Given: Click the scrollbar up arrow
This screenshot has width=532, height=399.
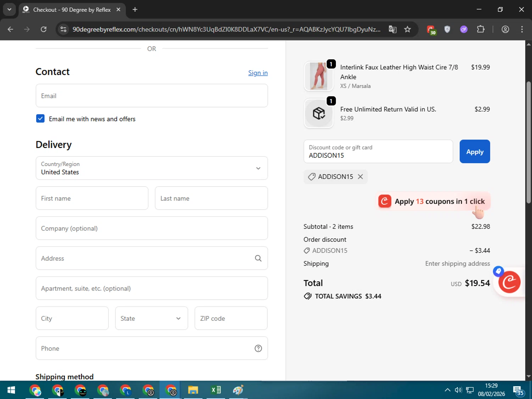Looking at the screenshot, I should pyautogui.click(x=528, y=44).
